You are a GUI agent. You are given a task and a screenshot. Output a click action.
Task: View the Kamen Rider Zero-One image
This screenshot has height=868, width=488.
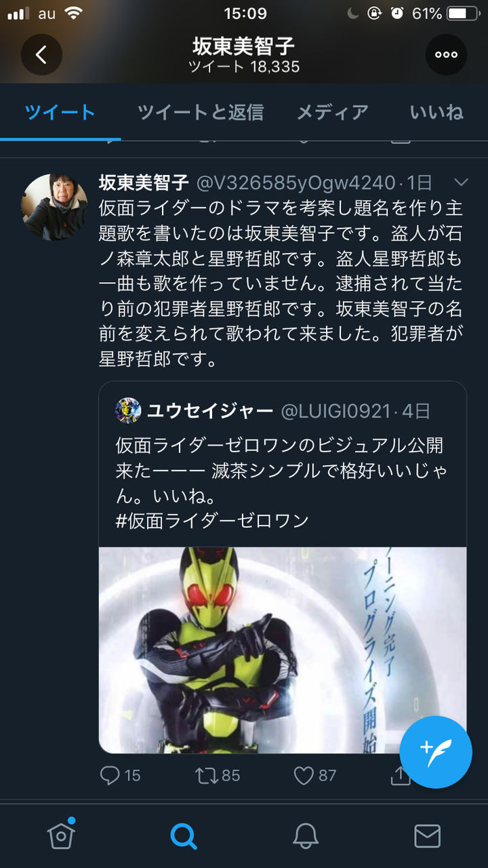pos(283,650)
